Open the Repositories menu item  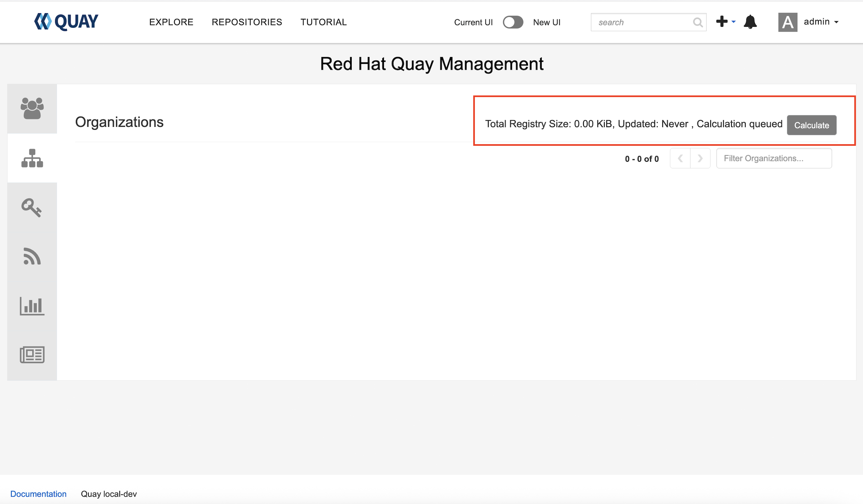click(247, 22)
